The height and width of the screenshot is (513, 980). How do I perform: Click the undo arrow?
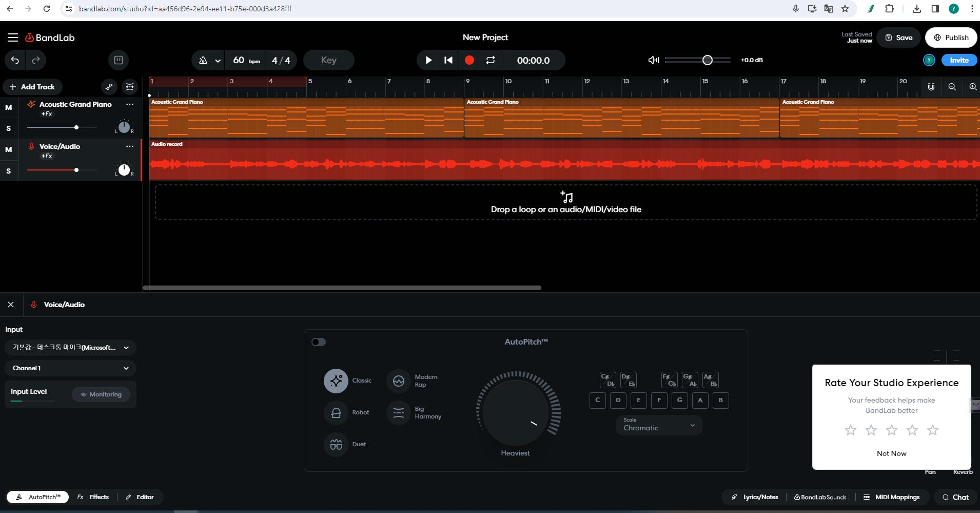tap(15, 60)
